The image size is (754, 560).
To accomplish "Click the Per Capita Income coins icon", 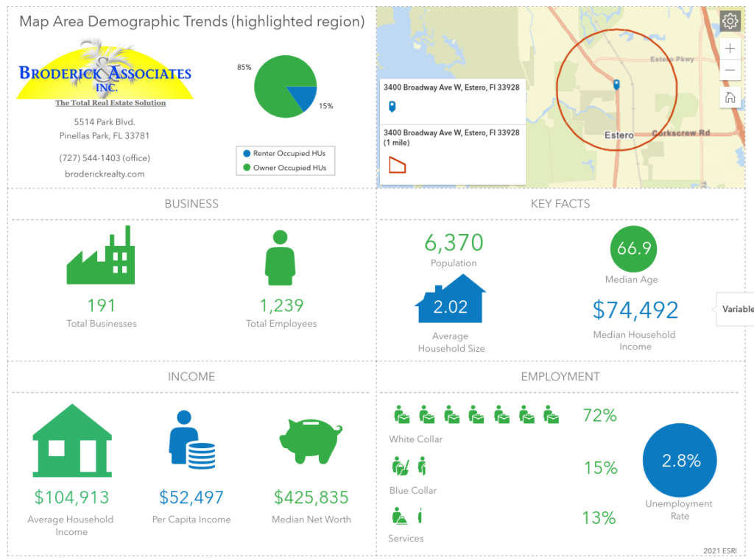I will pos(191,440).
